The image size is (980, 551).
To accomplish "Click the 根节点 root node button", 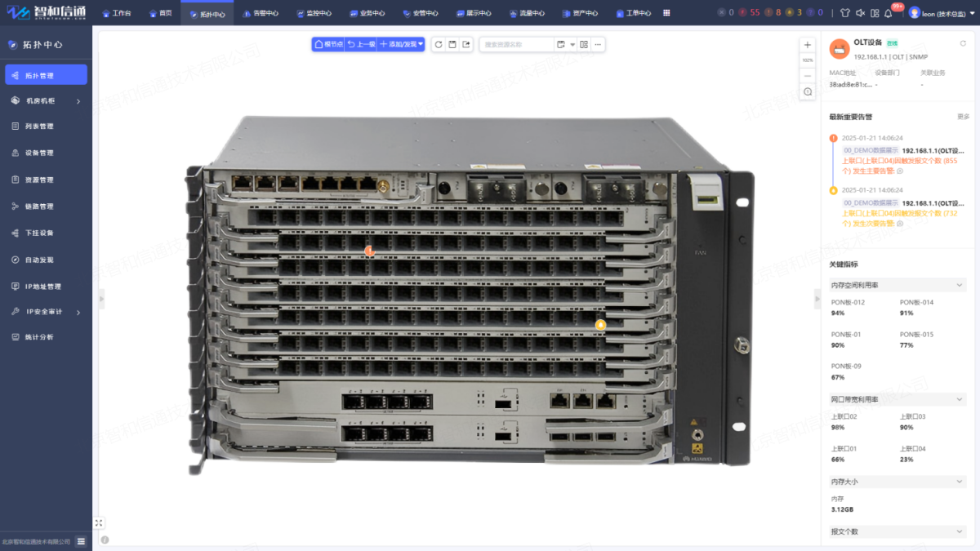I will click(328, 44).
